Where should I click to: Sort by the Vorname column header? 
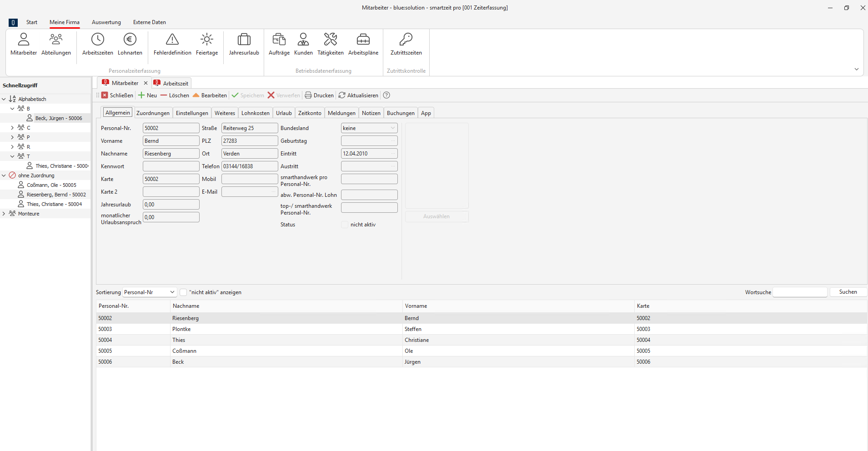pyautogui.click(x=518, y=306)
